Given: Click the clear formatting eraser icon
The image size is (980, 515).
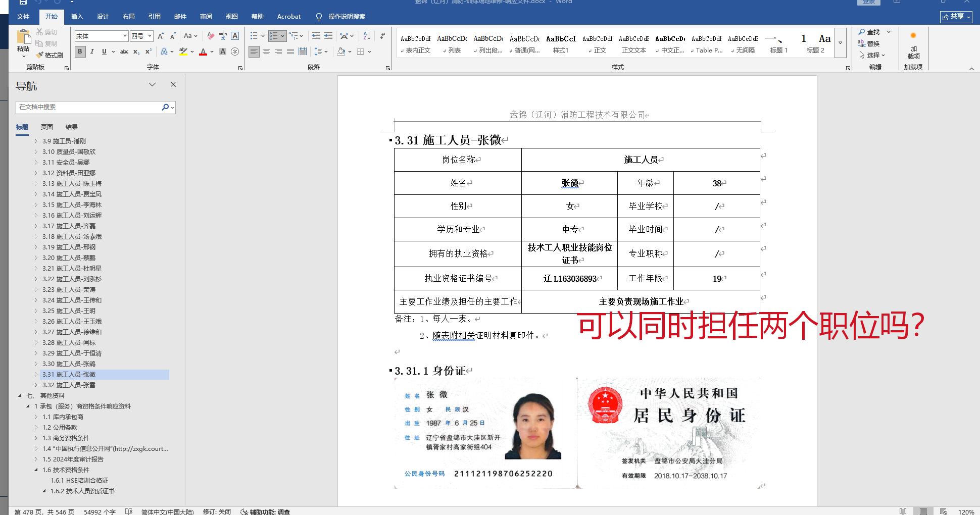Looking at the screenshot, I should point(211,36).
